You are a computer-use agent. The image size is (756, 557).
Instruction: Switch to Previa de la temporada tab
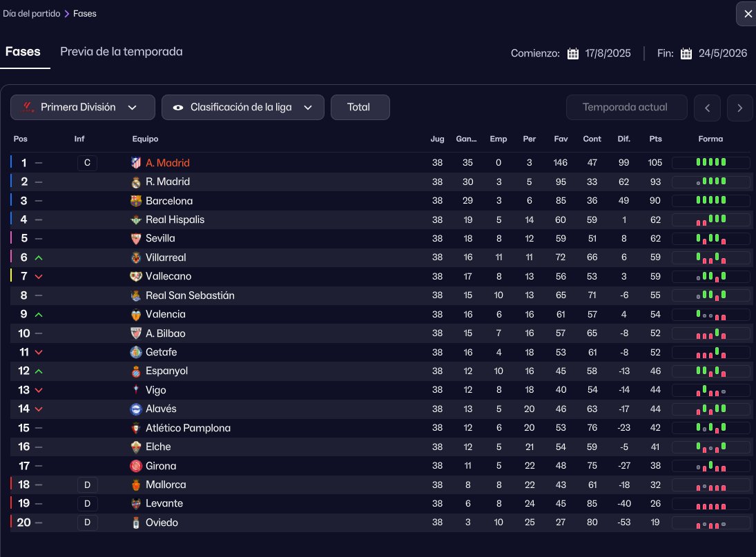pos(122,52)
